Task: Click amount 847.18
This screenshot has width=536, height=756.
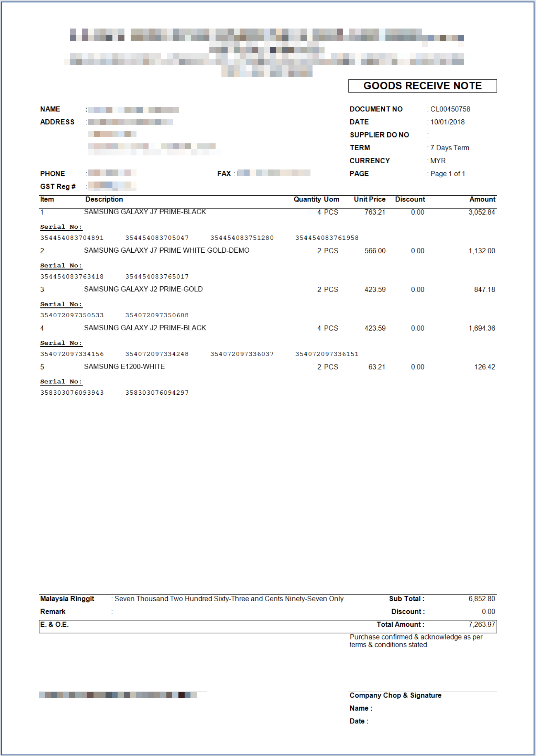Action: [x=485, y=289]
